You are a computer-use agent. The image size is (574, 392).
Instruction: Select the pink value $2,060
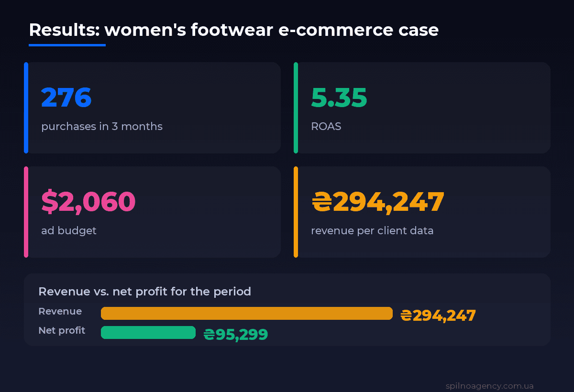88,202
